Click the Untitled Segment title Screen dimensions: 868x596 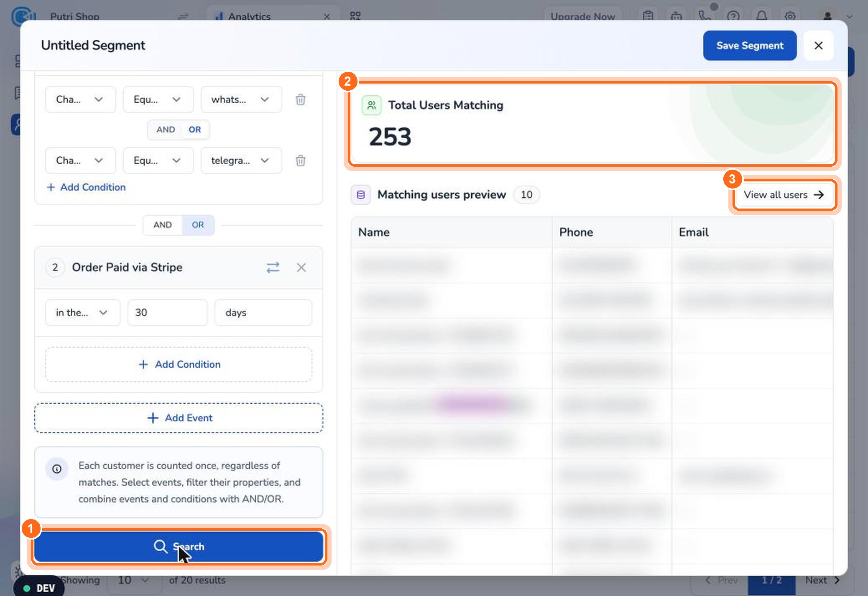(x=93, y=45)
